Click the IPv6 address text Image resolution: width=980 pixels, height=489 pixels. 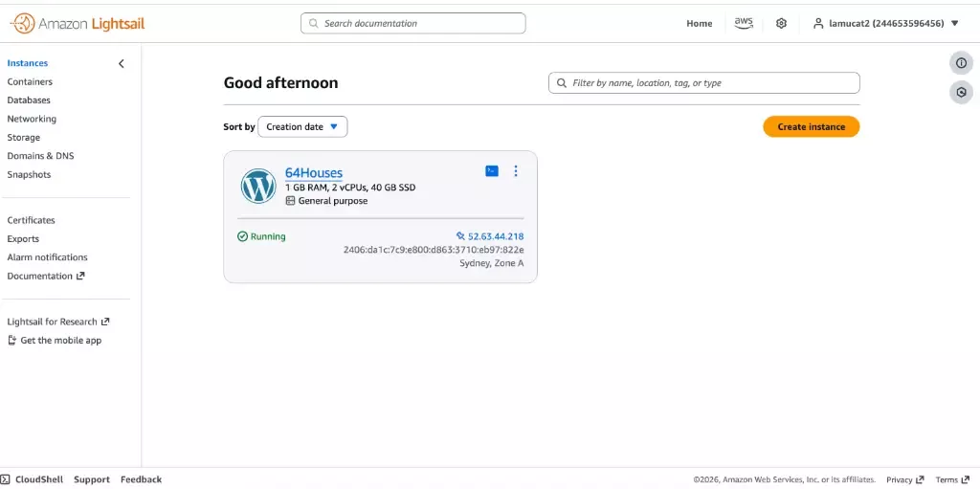(x=434, y=250)
